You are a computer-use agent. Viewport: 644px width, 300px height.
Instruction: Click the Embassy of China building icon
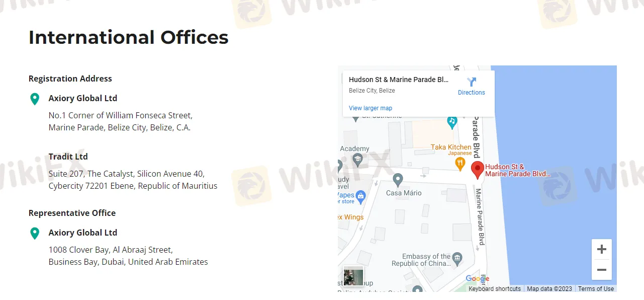457,259
